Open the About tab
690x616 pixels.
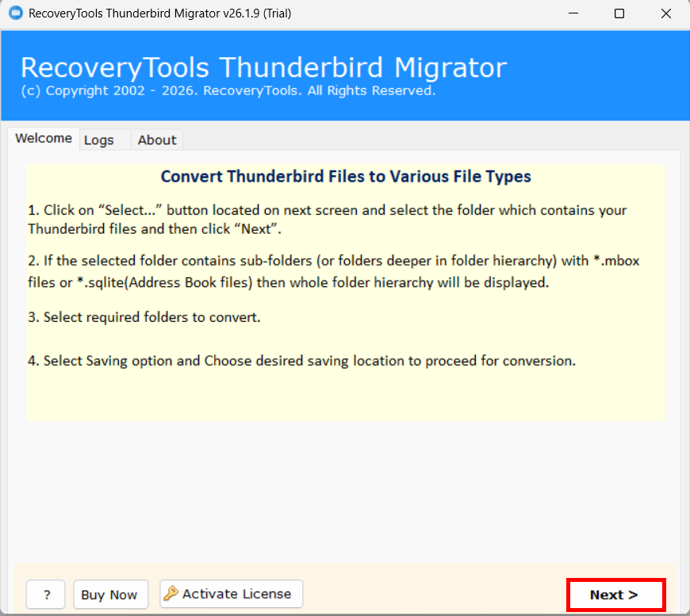157,140
